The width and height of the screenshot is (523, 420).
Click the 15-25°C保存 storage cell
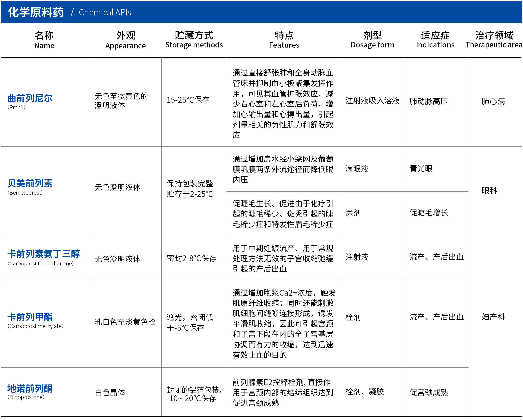(x=188, y=100)
